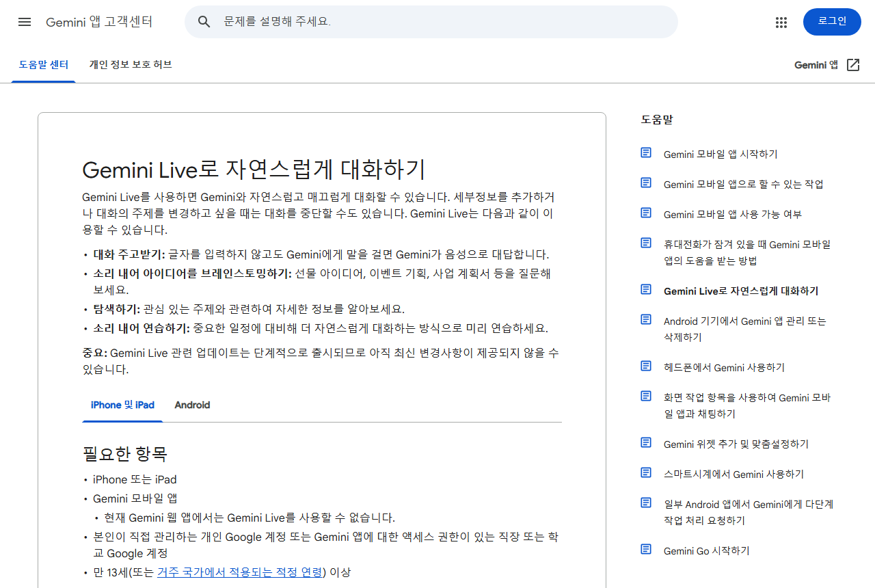Open Gemini Go 시작하기 article

707,551
